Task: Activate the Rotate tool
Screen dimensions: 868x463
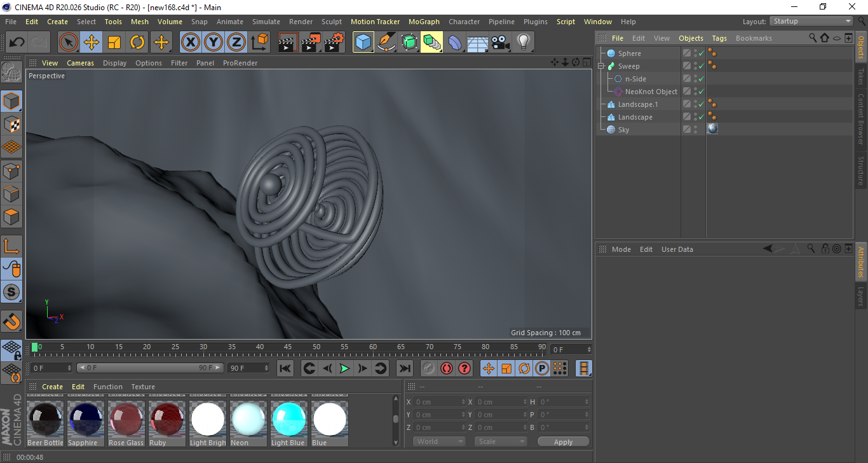Action: click(x=137, y=43)
